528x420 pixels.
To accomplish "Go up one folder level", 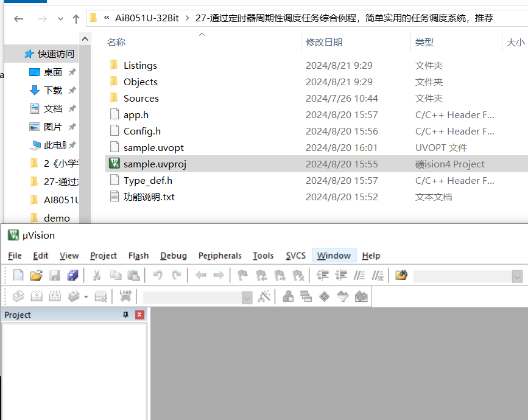I will pos(76,18).
